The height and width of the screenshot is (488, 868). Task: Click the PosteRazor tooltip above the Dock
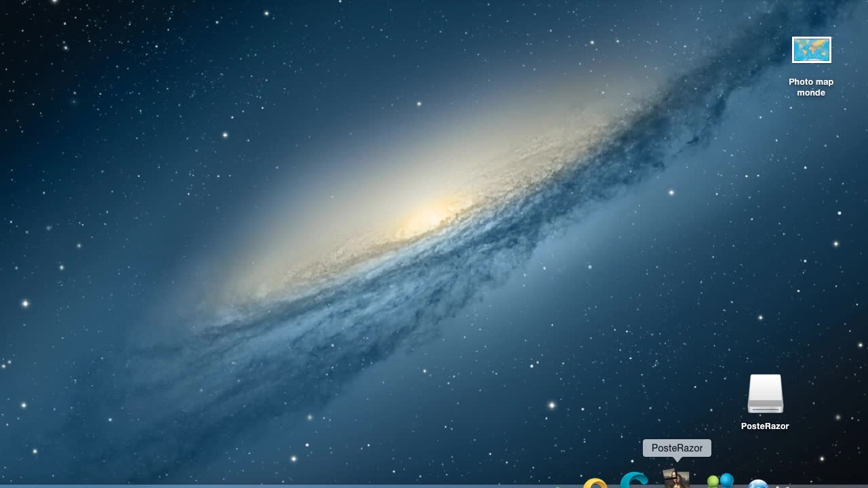[677, 448]
